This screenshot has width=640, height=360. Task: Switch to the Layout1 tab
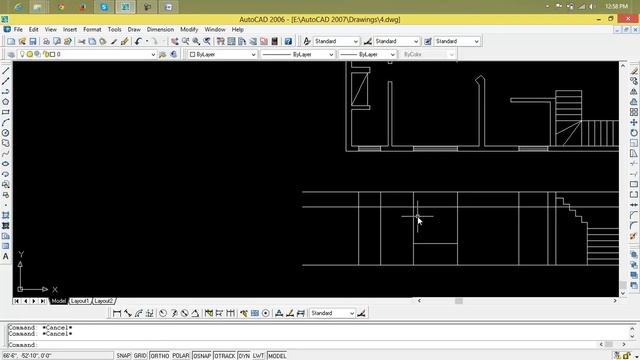click(x=80, y=301)
